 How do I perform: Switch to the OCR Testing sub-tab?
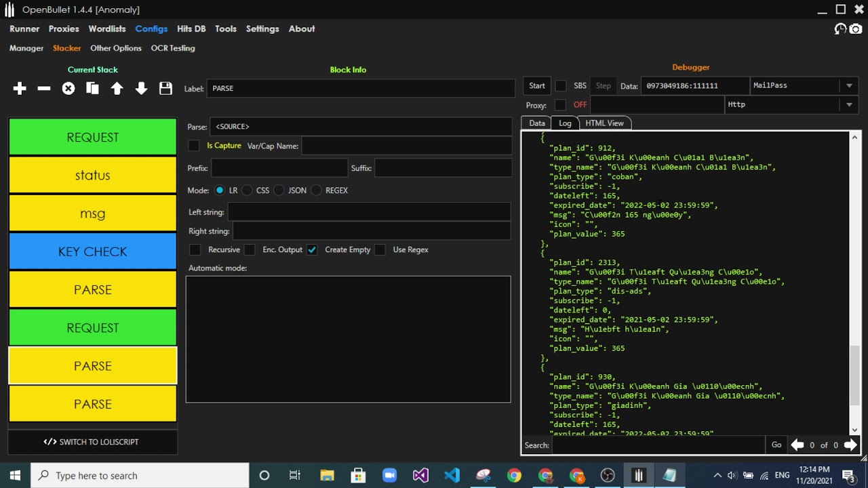[173, 48]
